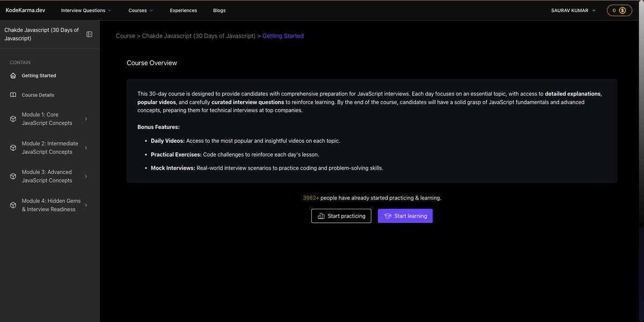Collapse the sidebar panel icon
This screenshot has width=644, height=322.
pyautogui.click(x=90, y=34)
